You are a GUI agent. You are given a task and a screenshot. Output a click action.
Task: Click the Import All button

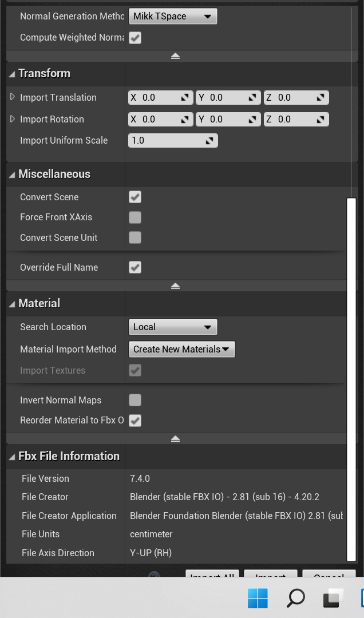coord(212,575)
